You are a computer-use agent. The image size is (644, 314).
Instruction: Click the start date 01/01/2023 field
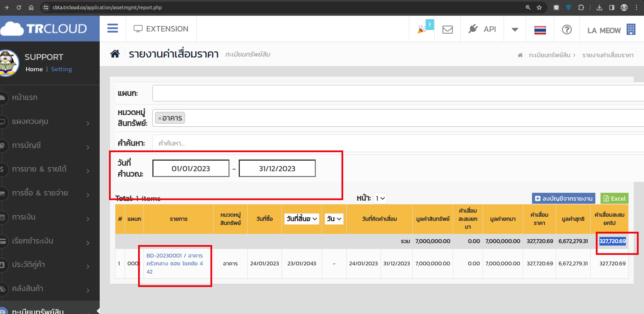[x=191, y=168]
